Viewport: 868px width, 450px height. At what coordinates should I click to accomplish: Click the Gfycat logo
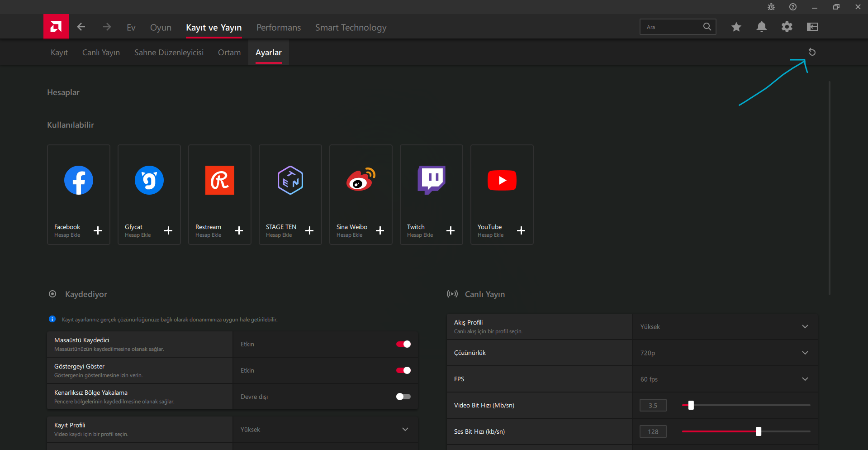tap(149, 180)
